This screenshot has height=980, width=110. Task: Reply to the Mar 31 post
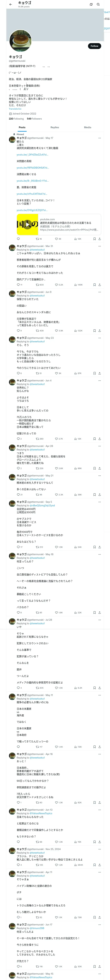[18, 285]
